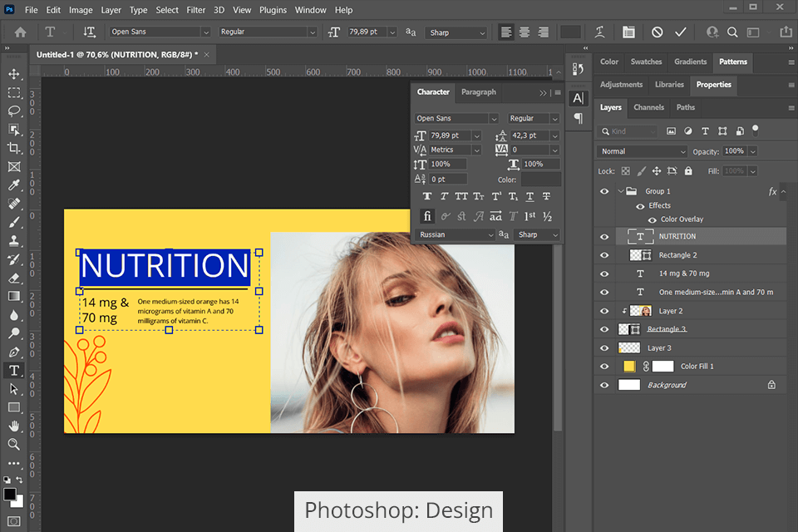Hide the Layer 2 layer
798x532 pixels.
point(604,311)
